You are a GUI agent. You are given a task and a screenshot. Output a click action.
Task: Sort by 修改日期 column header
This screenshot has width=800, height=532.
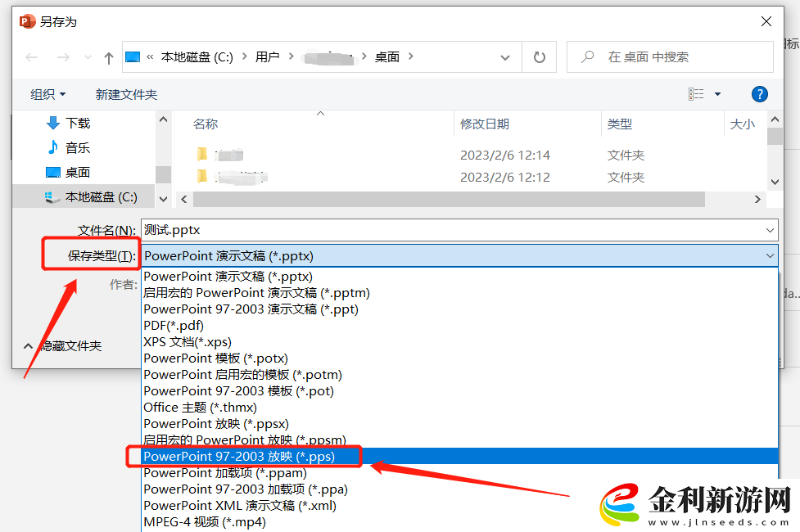[x=484, y=124]
